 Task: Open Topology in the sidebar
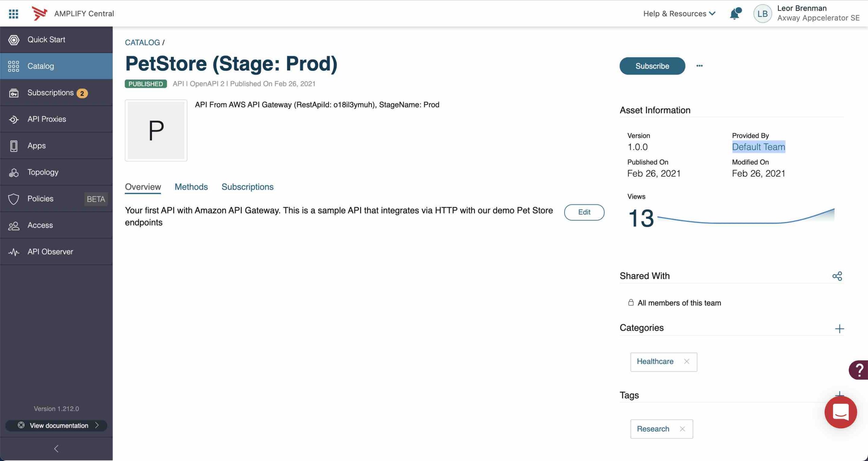[x=56, y=172]
